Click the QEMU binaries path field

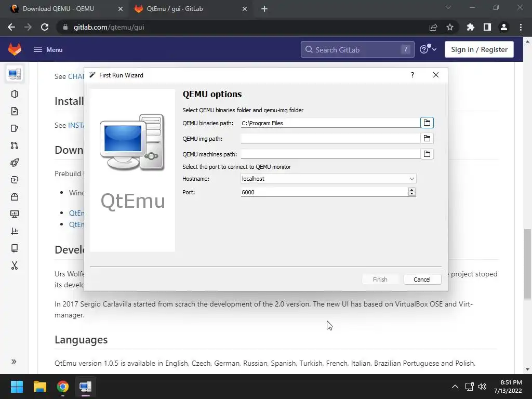330,123
